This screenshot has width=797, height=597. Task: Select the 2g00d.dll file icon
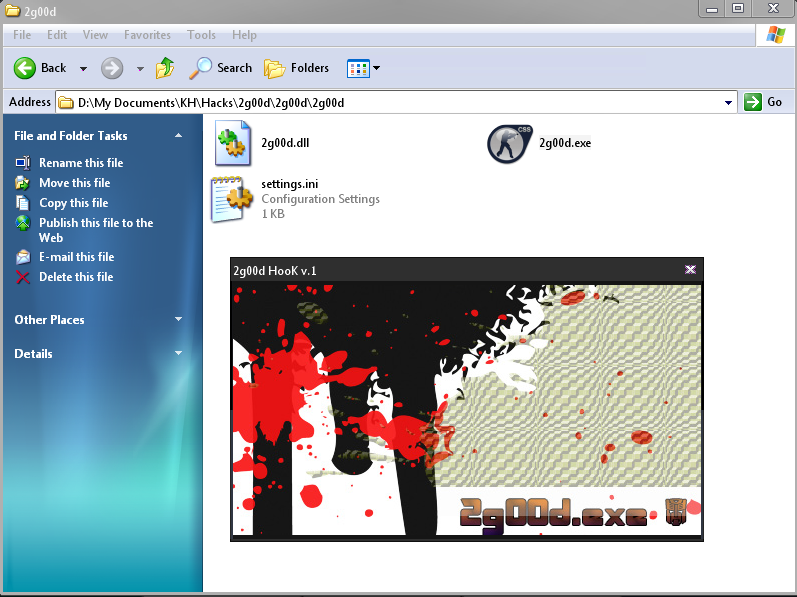click(x=233, y=143)
